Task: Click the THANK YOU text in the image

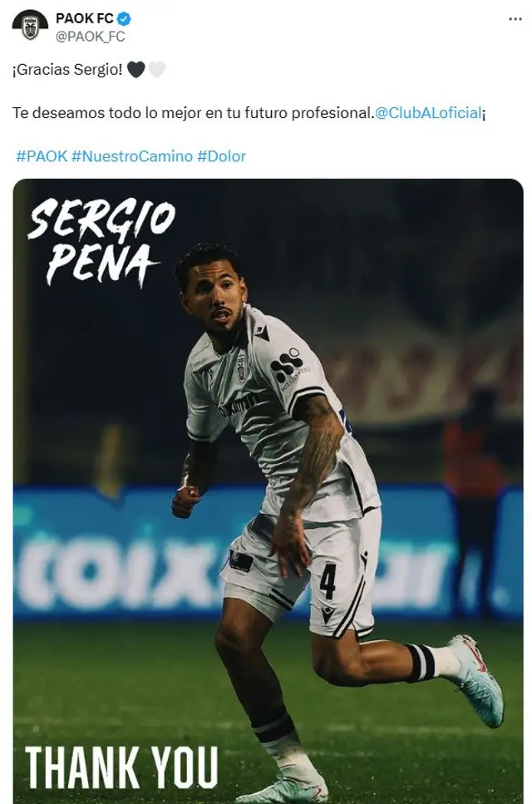Action: (x=122, y=767)
